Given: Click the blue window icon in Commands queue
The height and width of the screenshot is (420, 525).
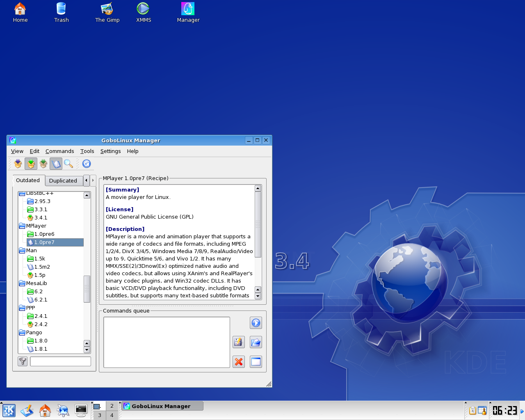Looking at the screenshot, I should (256, 362).
